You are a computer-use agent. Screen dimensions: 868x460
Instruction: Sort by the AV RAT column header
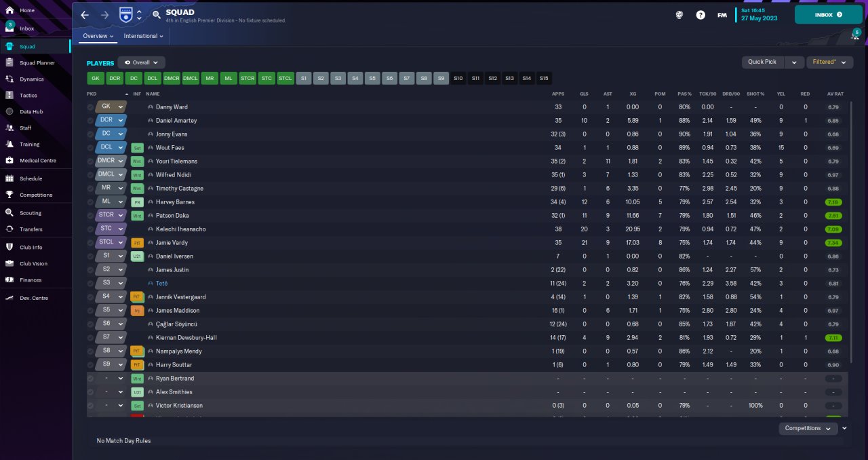[835, 94]
